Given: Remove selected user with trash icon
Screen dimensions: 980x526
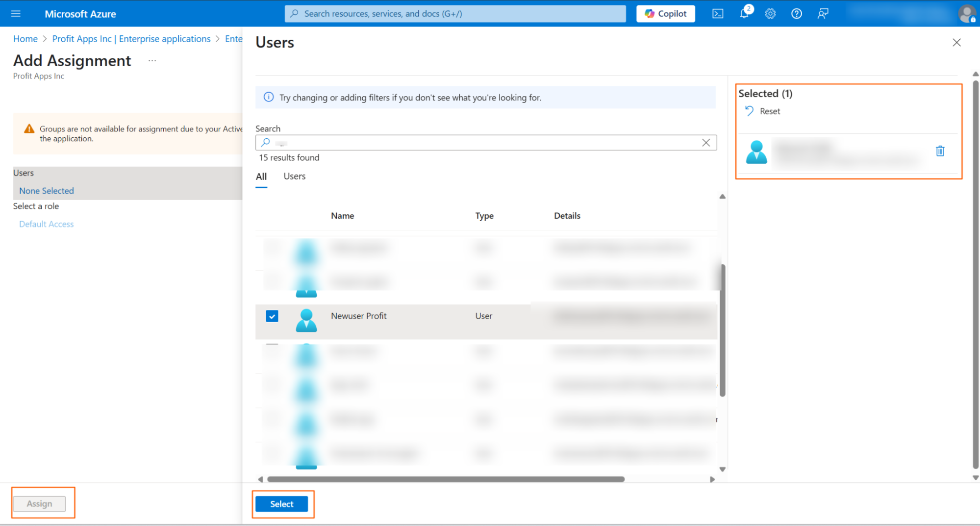Looking at the screenshot, I should [x=940, y=151].
